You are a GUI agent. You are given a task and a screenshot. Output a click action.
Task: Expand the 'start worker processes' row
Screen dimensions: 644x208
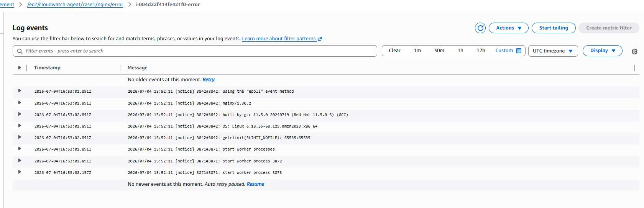point(20,149)
